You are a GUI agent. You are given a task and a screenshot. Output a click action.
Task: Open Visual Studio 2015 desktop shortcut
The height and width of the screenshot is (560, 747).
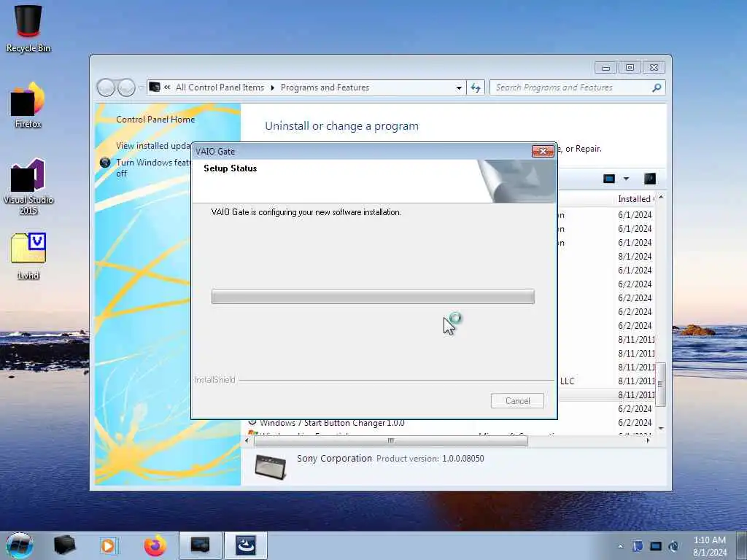pyautogui.click(x=28, y=186)
